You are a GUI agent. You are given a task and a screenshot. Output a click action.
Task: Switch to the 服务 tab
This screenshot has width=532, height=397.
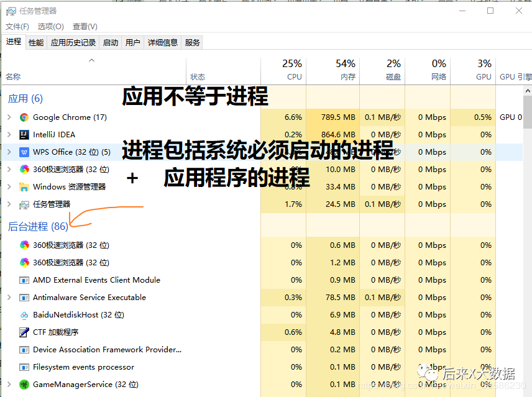[193, 43]
